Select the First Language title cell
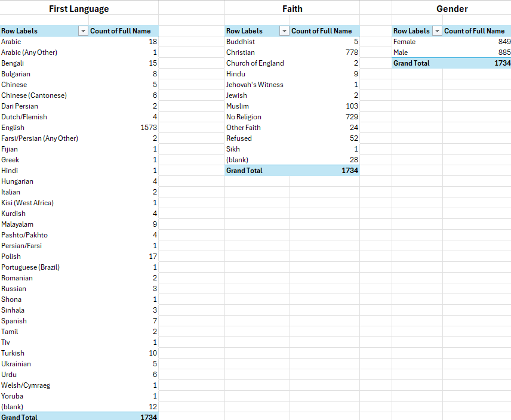 click(x=79, y=9)
